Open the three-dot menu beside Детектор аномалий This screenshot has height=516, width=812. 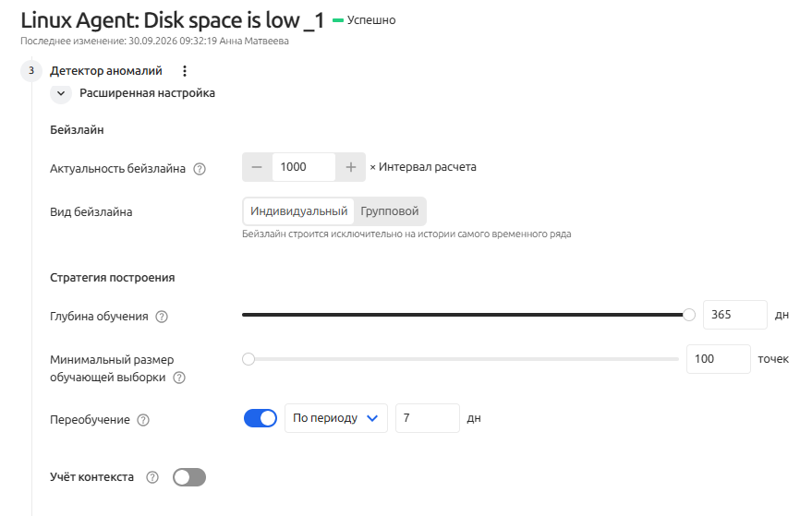click(185, 71)
